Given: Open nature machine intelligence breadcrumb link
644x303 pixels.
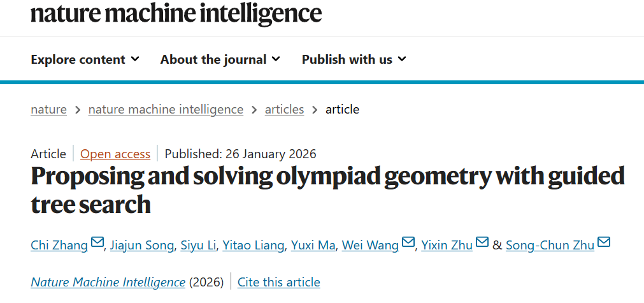Looking at the screenshot, I should coord(166,109).
